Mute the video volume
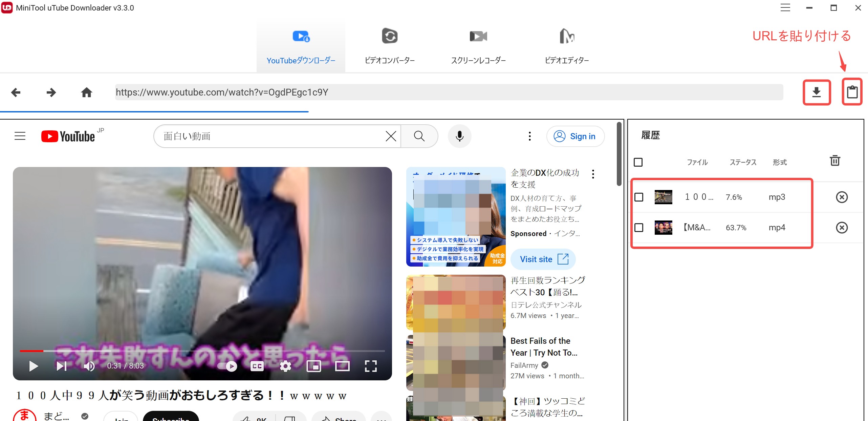 tap(89, 366)
